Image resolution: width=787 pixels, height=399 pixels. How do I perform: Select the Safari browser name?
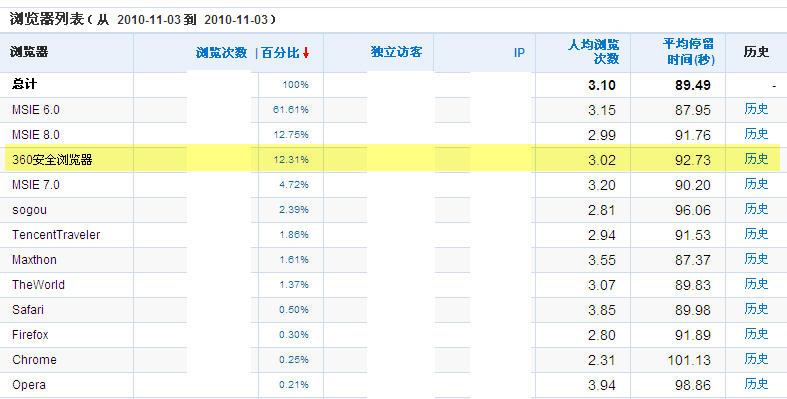[x=28, y=310]
